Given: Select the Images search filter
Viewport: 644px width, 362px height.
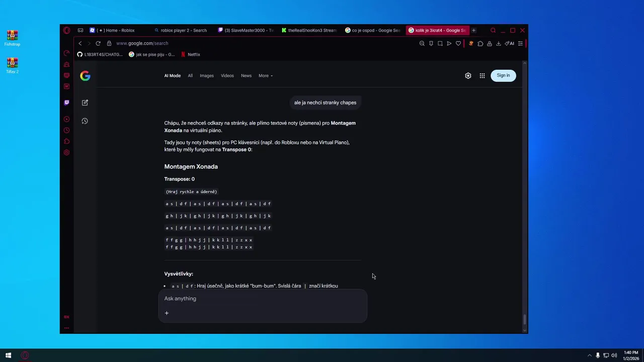Looking at the screenshot, I should [x=207, y=76].
